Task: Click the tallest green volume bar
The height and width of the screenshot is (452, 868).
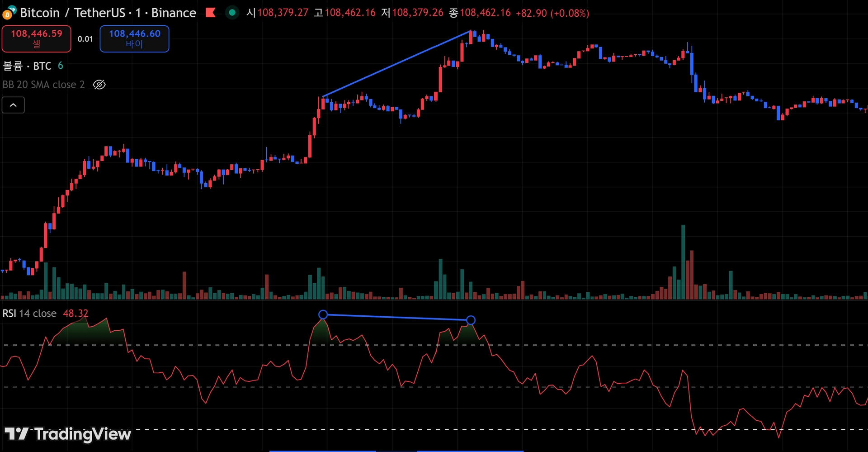Action: pos(683,262)
